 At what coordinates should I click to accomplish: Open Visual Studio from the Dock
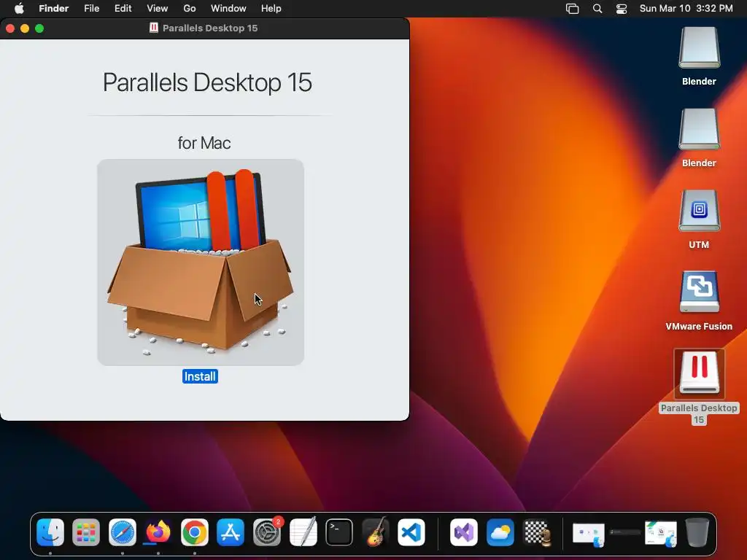click(x=464, y=532)
